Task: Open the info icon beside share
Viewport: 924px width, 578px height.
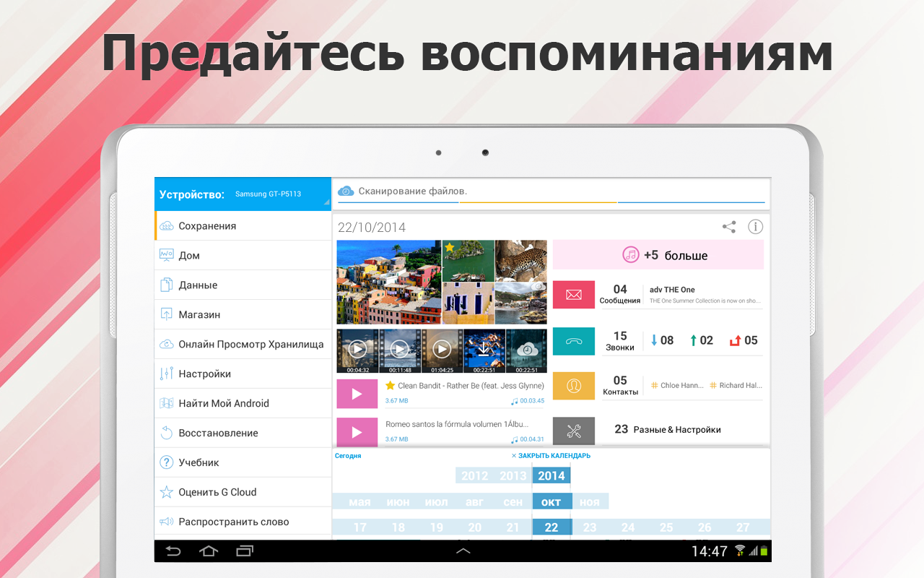Action: point(755,227)
